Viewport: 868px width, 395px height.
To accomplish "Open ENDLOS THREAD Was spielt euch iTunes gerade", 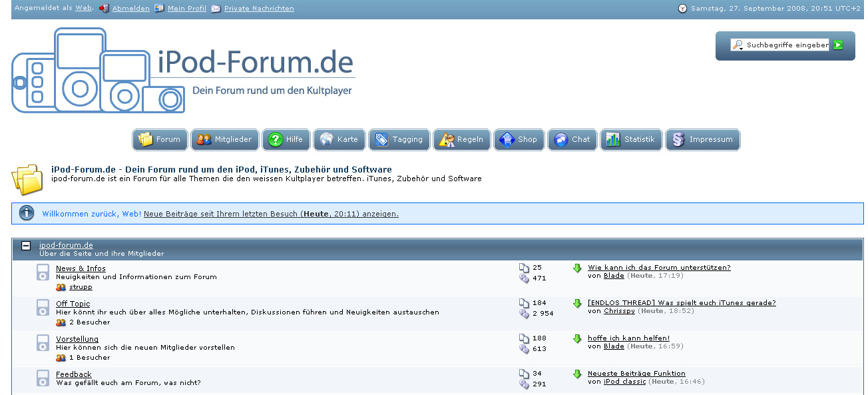I will (682, 303).
